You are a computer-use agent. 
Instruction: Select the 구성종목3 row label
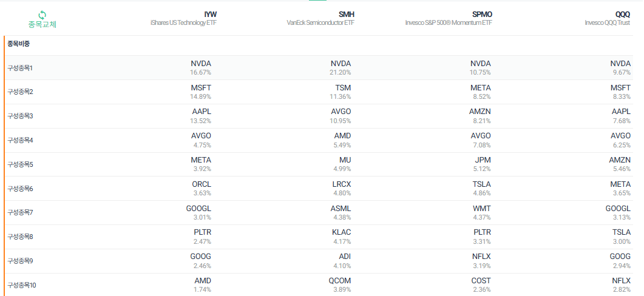click(20, 116)
